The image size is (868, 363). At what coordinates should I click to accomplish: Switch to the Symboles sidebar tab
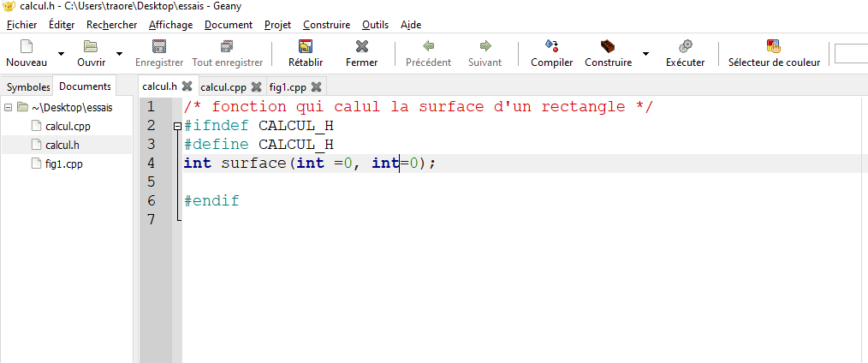coord(28,86)
